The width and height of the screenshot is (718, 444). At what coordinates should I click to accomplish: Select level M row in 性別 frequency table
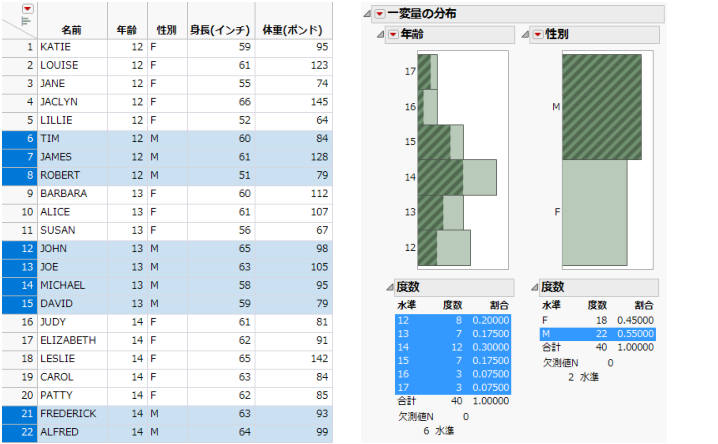tap(598, 334)
